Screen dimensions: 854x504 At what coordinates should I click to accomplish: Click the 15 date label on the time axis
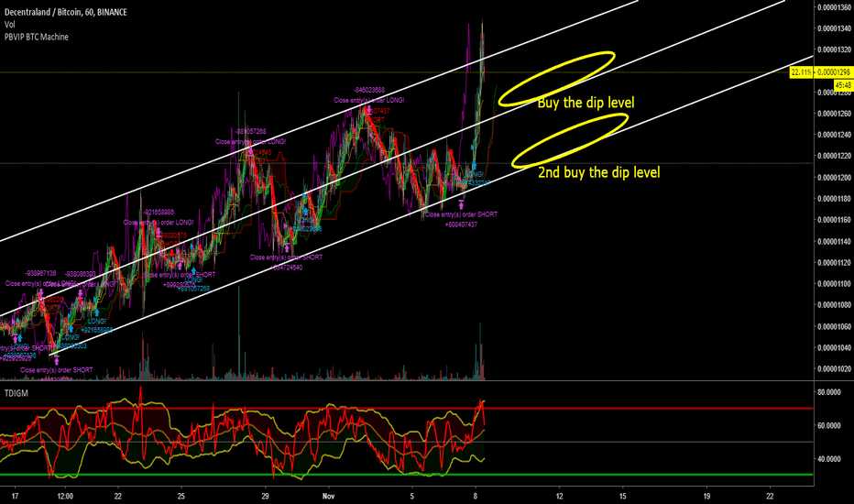pyautogui.click(x=622, y=496)
